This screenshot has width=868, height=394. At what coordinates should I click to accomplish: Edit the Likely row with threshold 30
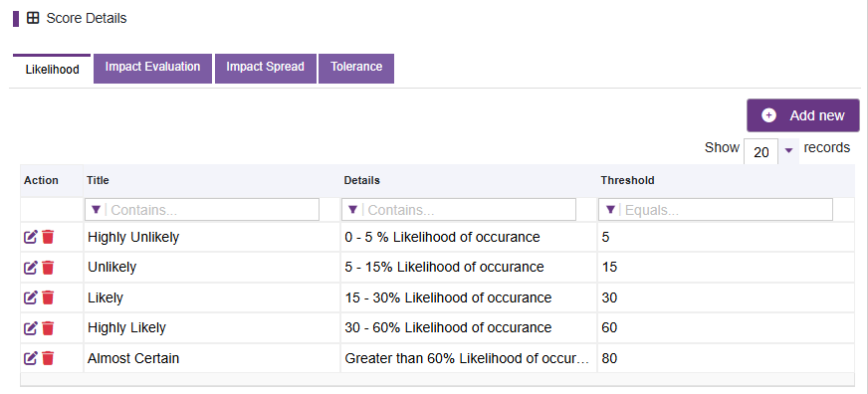pos(31,297)
